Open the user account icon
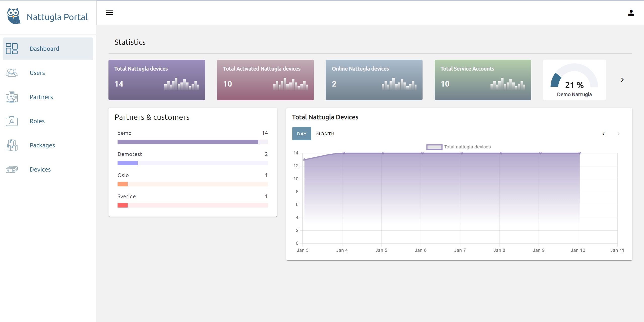The width and height of the screenshot is (644, 322). click(631, 13)
